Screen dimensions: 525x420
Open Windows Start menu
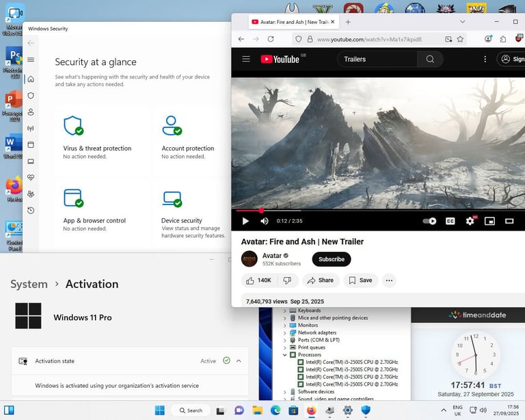pyautogui.click(x=160, y=410)
